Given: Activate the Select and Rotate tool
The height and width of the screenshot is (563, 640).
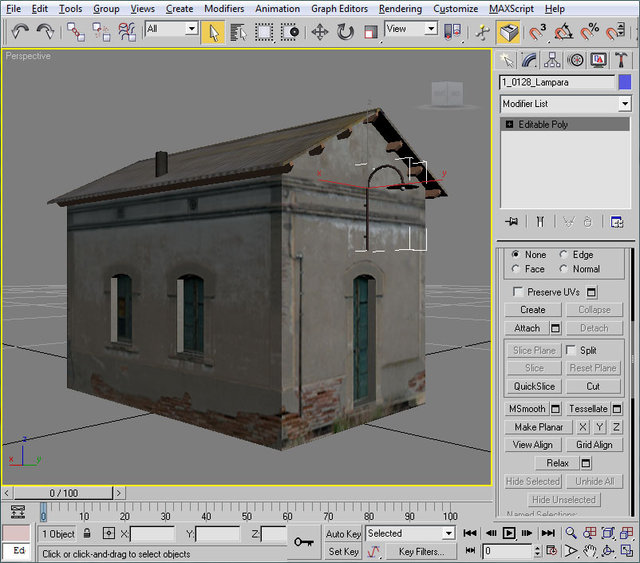Looking at the screenshot, I should coord(345,32).
